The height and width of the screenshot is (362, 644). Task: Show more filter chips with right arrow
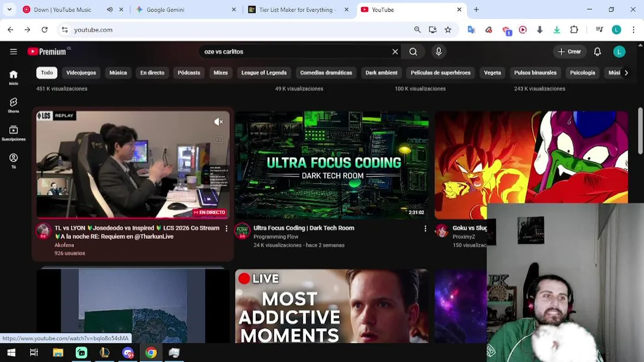pyautogui.click(x=626, y=72)
